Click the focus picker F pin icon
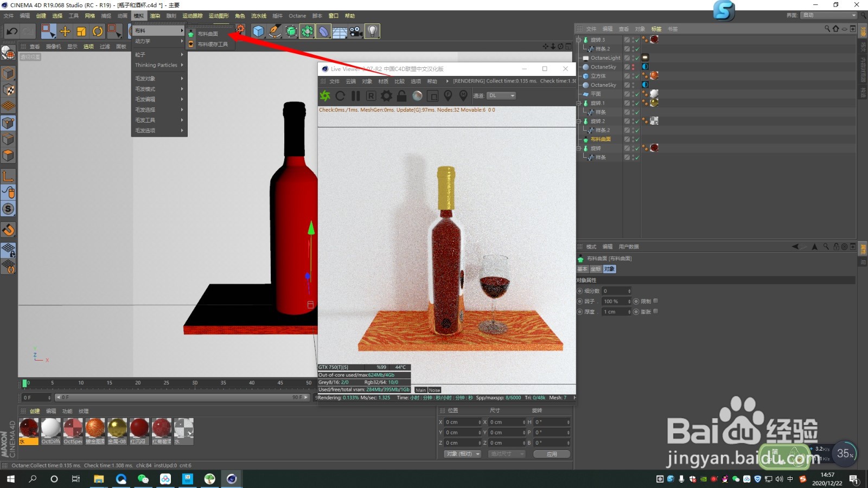The height and width of the screenshot is (488, 868). coord(448,96)
